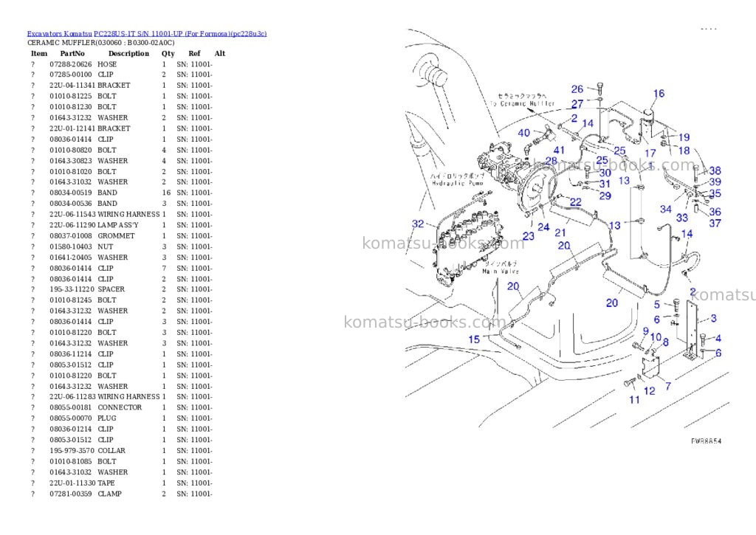Select part number 22U-06-11283 WIRING HARNESS

tap(105, 397)
